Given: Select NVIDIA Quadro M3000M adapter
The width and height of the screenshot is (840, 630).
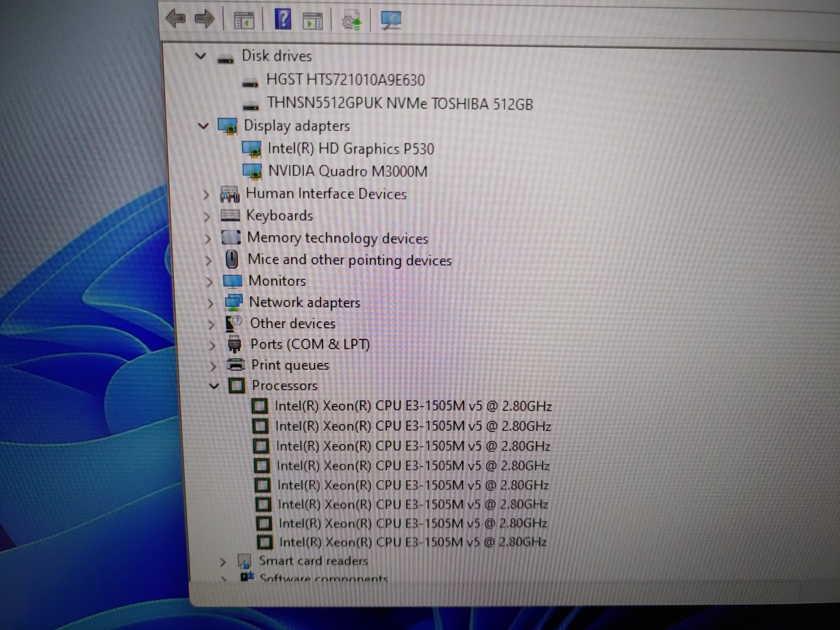Looking at the screenshot, I should 348,171.
